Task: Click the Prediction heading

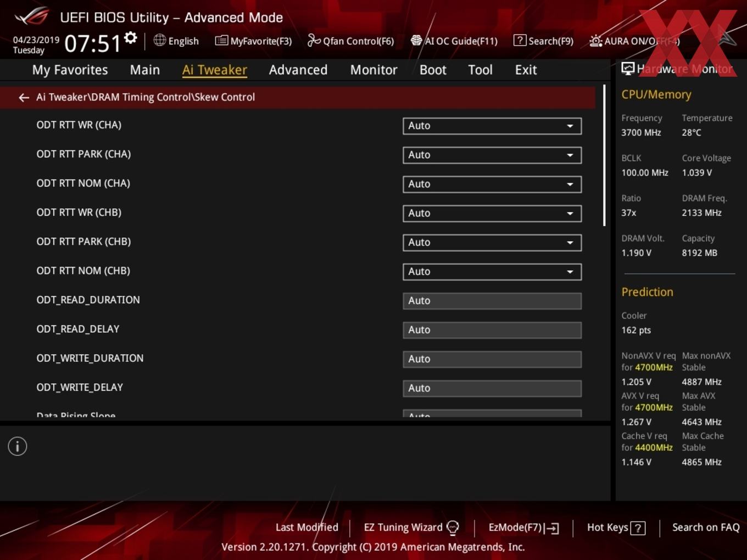Action: coord(647,292)
